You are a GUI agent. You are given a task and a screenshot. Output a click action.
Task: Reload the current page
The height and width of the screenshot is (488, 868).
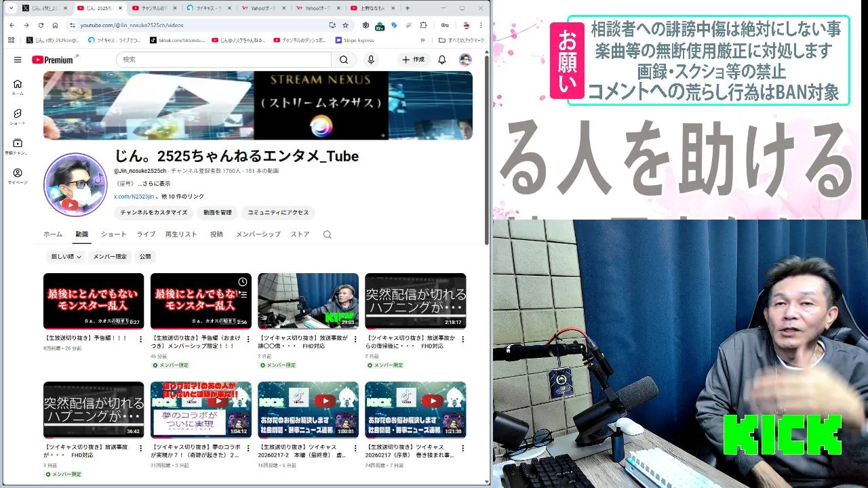(x=41, y=25)
